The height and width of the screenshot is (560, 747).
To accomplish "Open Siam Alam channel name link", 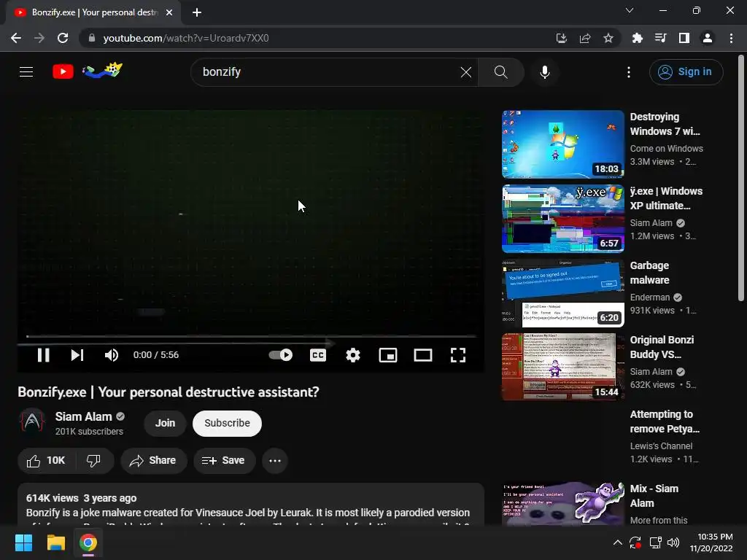I will [84, 416].
